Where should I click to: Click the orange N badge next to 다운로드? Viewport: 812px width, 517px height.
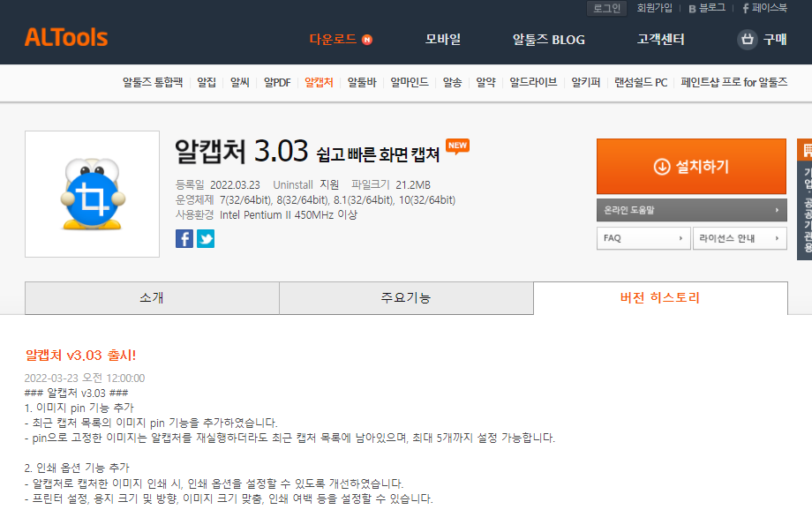pyautogui.click(x=367, y=40)
